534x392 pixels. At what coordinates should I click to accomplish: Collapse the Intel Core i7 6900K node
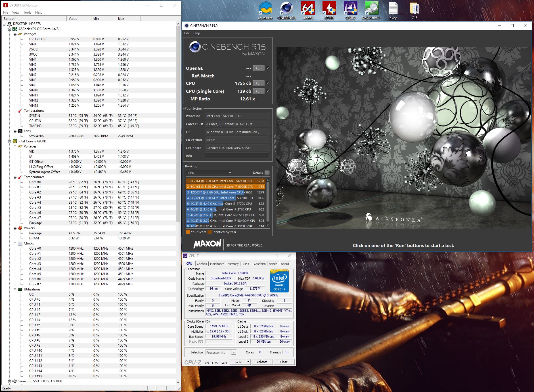10,141
